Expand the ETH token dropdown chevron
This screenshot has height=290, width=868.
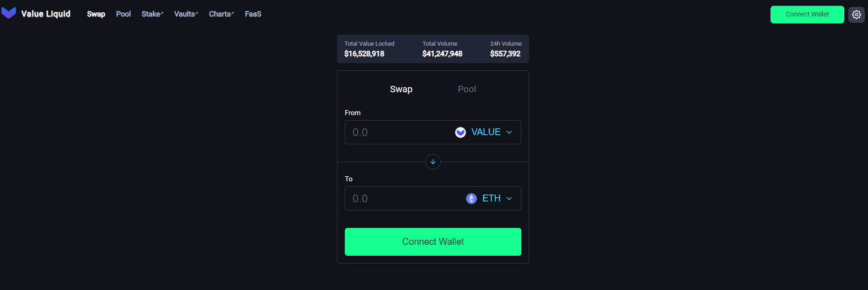tap(509, 199)
